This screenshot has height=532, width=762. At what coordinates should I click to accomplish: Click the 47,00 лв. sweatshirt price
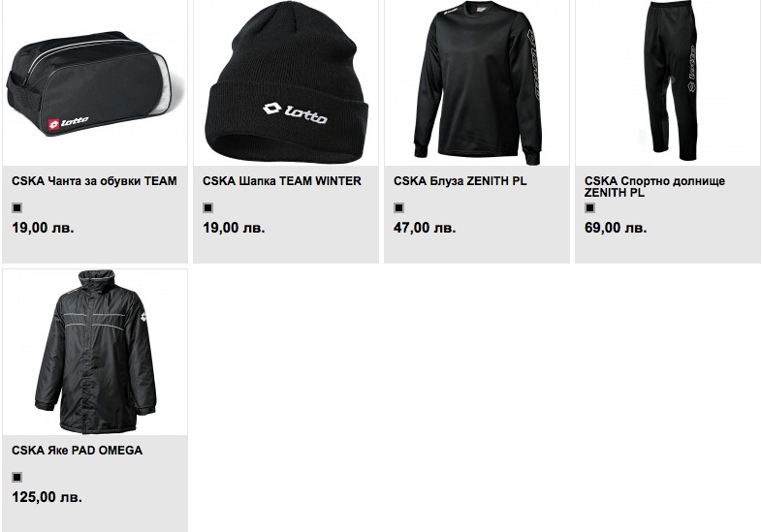pos(425,228)
